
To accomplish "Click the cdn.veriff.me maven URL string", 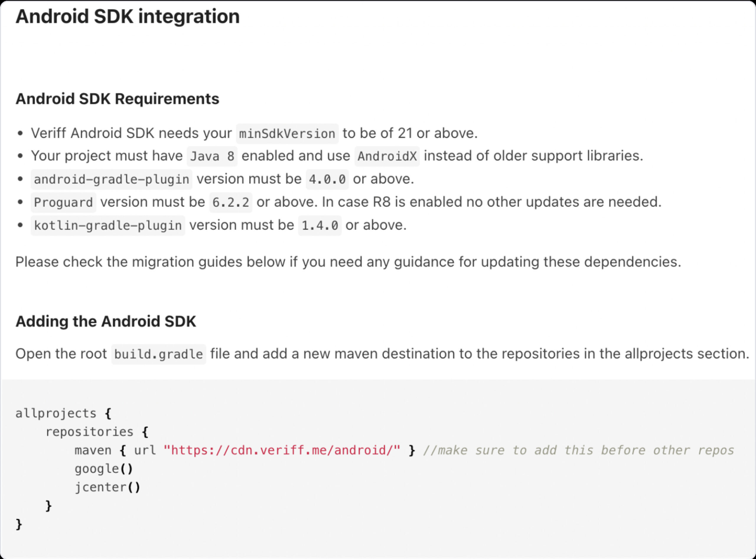I will (x=282, y=450).
